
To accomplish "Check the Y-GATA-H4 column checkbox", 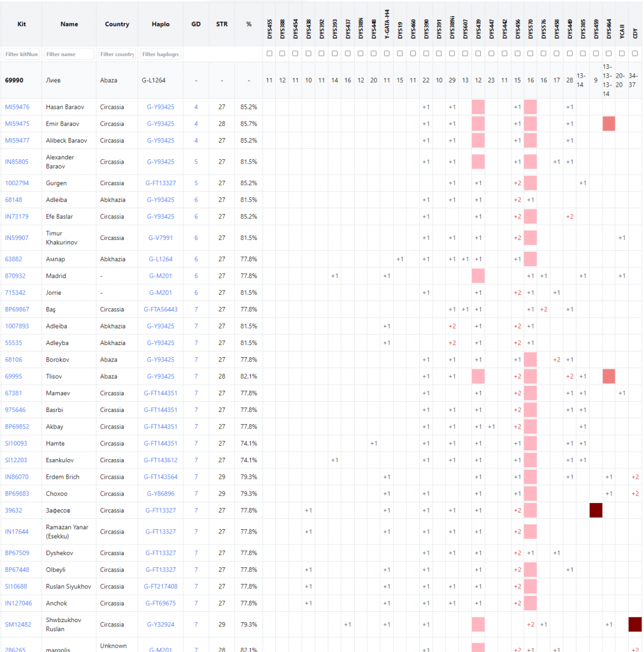I will (387, 54).
